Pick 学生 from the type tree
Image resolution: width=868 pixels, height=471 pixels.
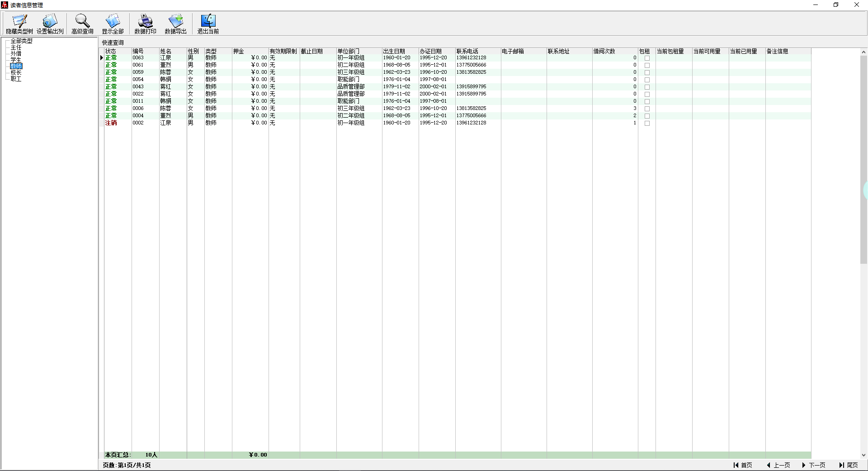[16, 60]
